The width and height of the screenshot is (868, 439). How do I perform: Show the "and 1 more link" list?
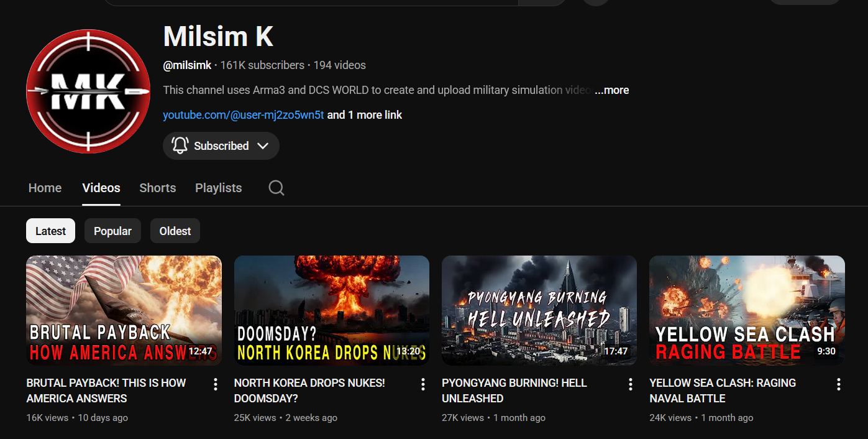point(365,115)
